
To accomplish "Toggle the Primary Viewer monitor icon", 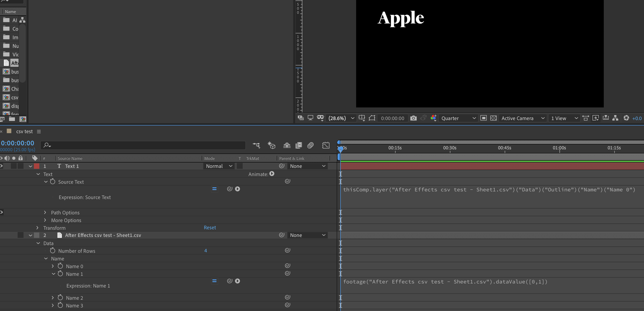I will [310, 118].
